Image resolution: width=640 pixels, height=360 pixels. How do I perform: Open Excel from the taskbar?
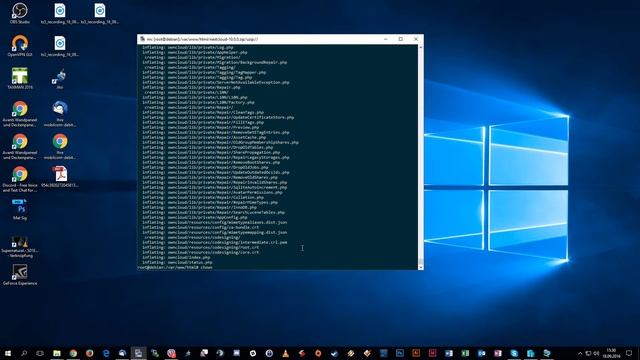pos(465,353)
